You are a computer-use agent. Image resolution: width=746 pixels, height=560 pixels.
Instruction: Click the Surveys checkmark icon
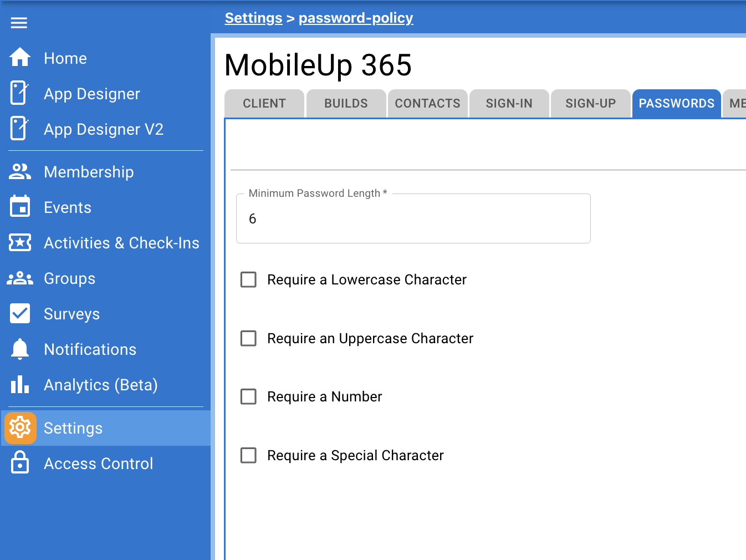pyautogui.click(x=20, y=313)
